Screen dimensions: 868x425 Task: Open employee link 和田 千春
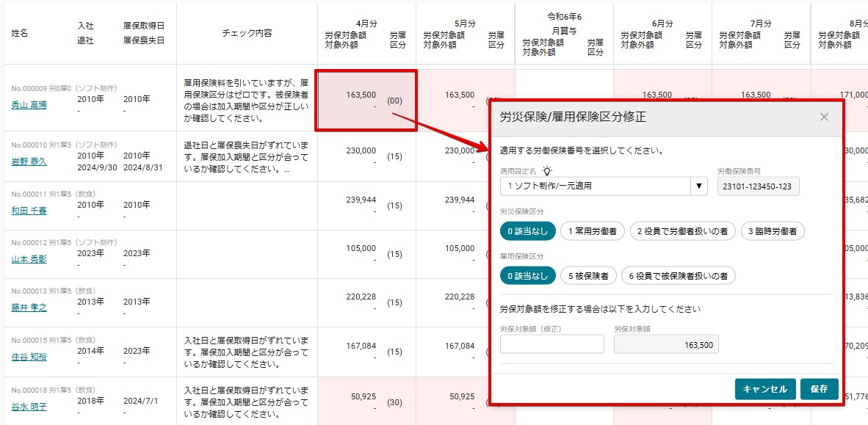[29, 210]
